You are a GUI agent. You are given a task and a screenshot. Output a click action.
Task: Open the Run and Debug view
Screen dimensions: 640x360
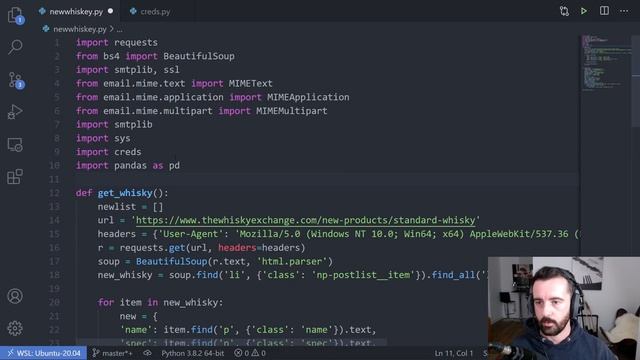coord(15,112)
